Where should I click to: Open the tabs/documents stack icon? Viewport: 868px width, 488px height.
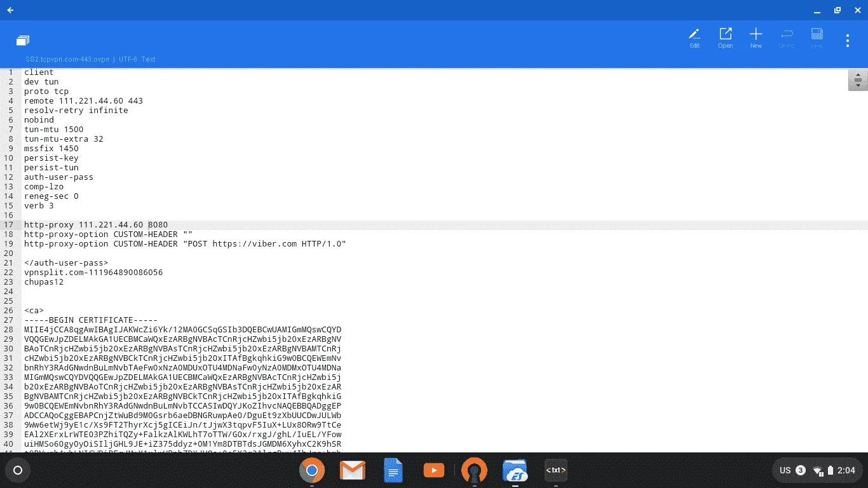[23, 41]
